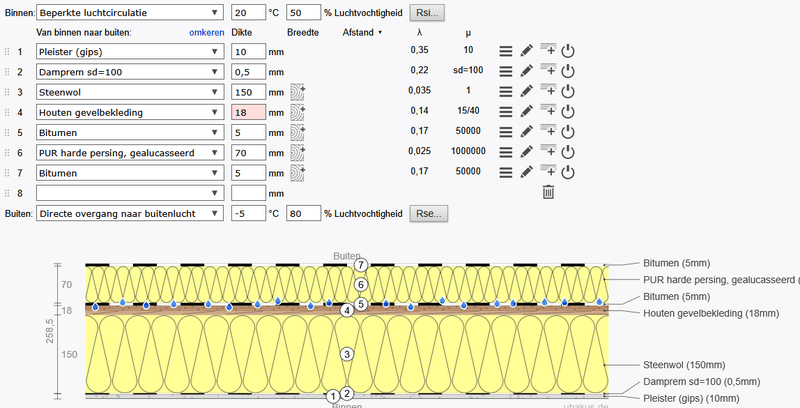The height and width of the screenshot is (408, 800).
Task: Click the outside humidity field showing 80
Action: (304, 213)
